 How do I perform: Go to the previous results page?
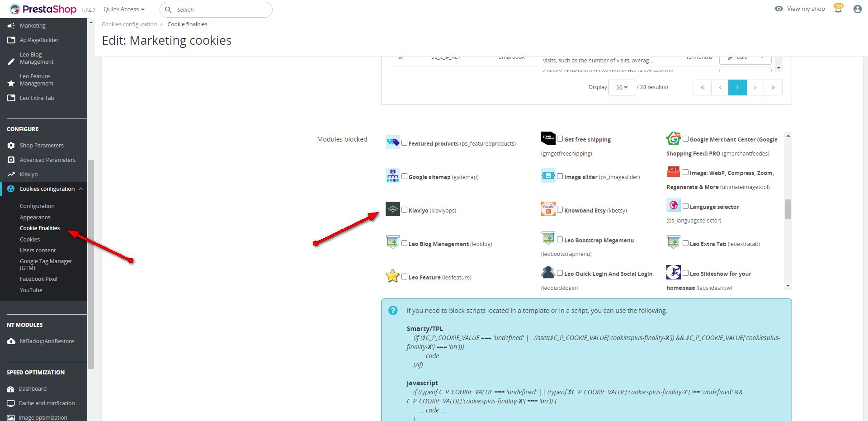point(720,87)
